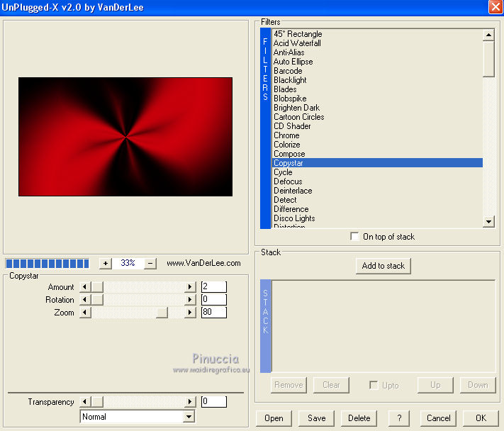Click the Amount value field
Viewport: 504px width, 431px height.
point(214,286)
